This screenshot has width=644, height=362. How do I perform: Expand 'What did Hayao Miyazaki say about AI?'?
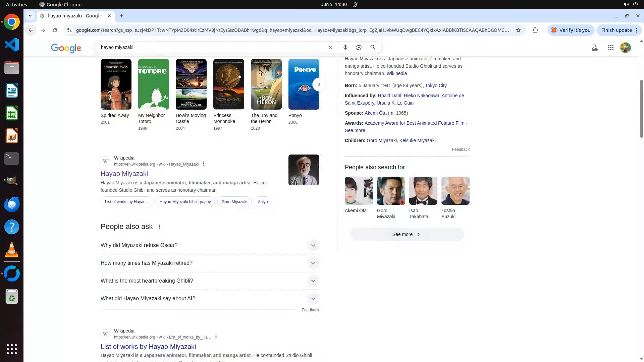click(x=313, y=299)
